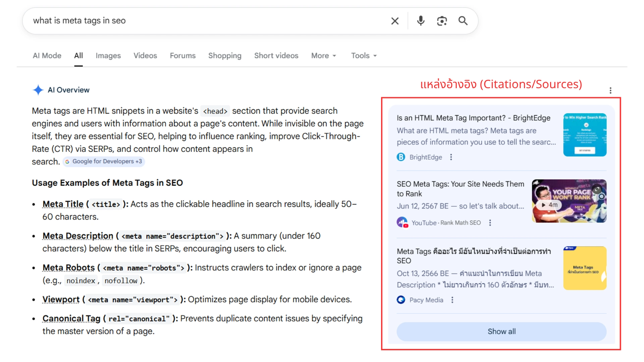The image size is (644, 362).
Task: Open 'SEO Meta Tags: Your Site Needs Them' link
Action: pos(460,189)
